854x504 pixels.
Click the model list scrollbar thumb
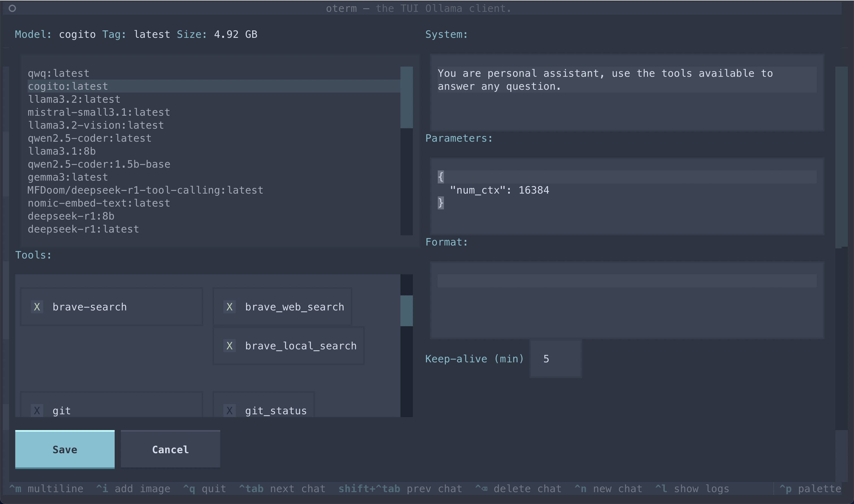pos(406,97)
